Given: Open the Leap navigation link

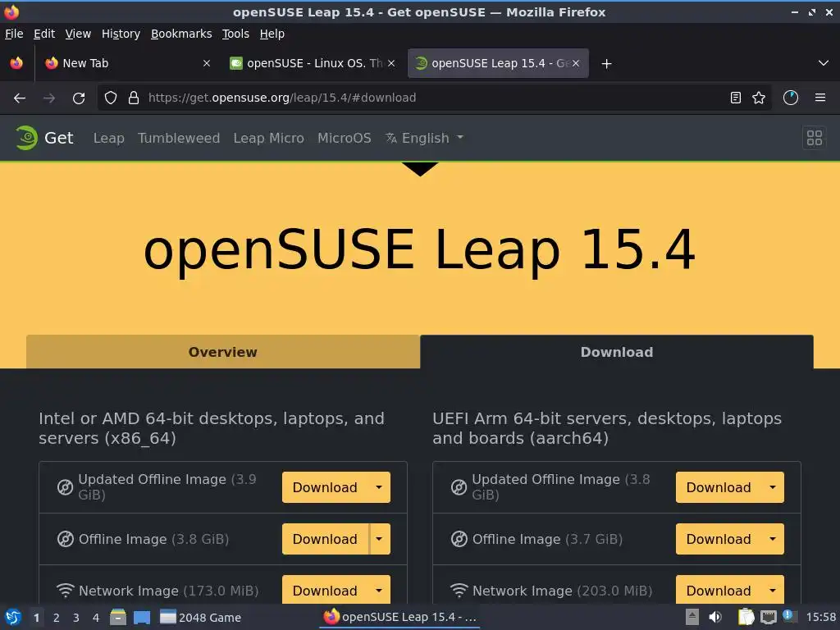Looking at the screenshot, I should click(x=109, y=138).
